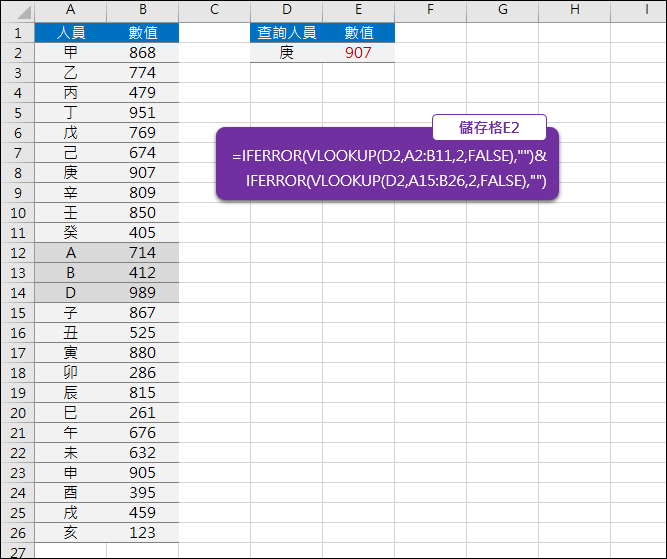Click cell with 乙
The width and height of the screenshot is (667, 559).
(71, 73)
